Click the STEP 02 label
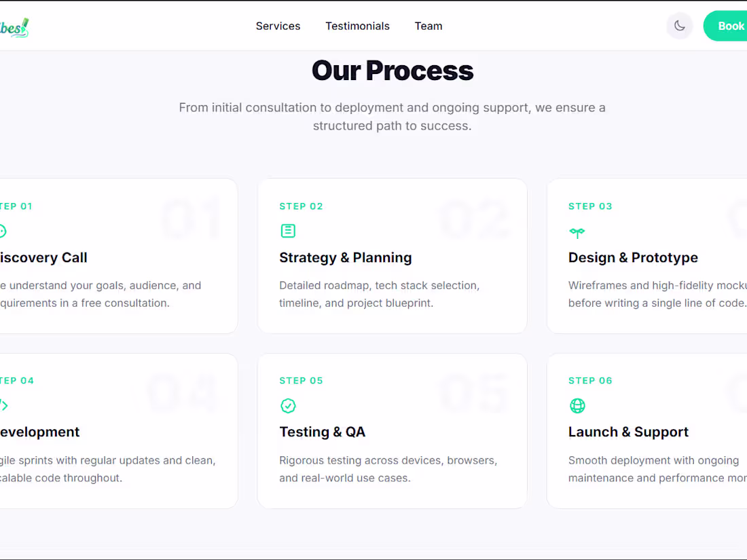 (x=301, y=206)
